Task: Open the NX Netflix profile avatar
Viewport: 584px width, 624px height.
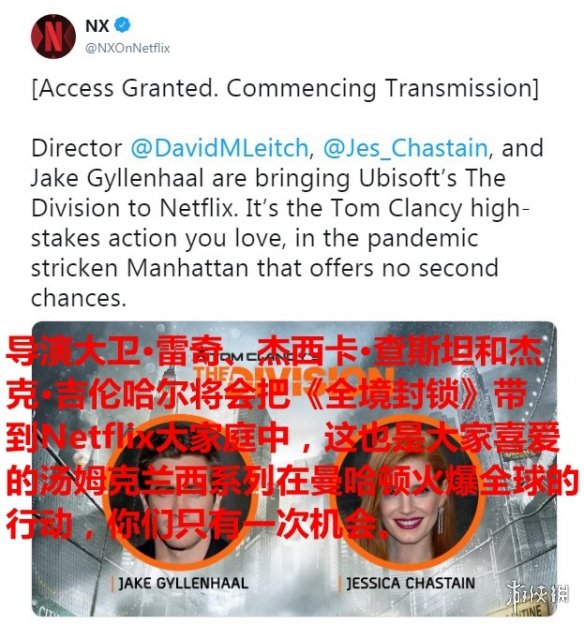Action: pyautogui.click(x=53, y=37)
